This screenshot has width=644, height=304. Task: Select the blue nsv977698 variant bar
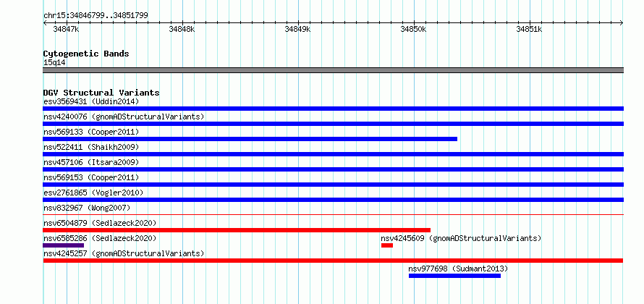[x=454, y=276]
